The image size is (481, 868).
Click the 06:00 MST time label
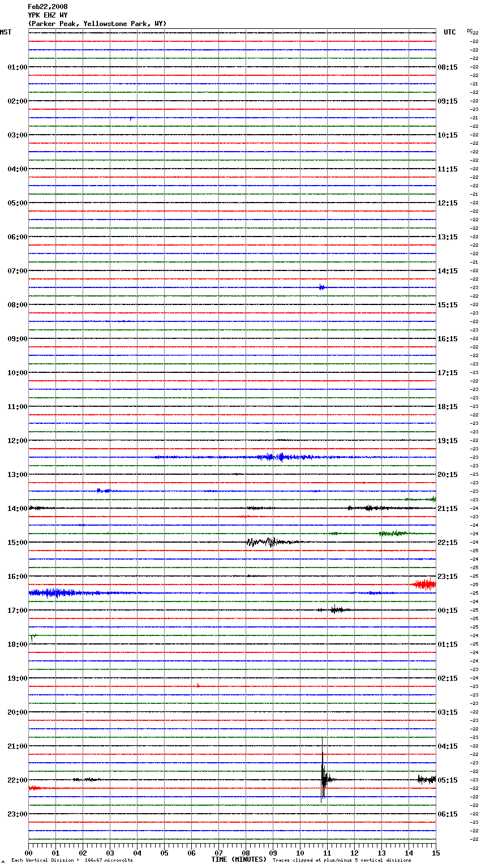pyautogui.click(x=18, y=237)
